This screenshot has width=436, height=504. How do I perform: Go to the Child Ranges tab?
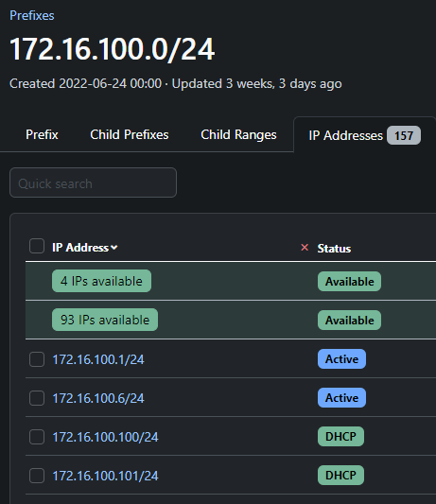(238, 134)
